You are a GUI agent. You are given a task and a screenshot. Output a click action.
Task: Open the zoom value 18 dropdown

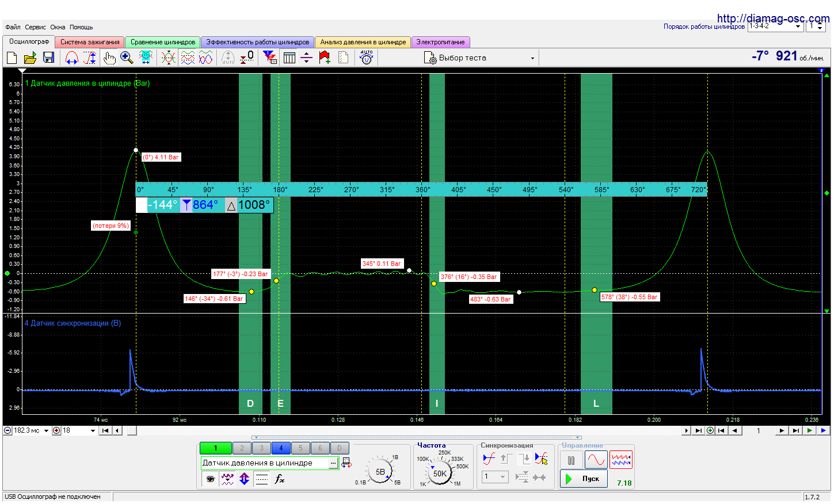(79, 430)
